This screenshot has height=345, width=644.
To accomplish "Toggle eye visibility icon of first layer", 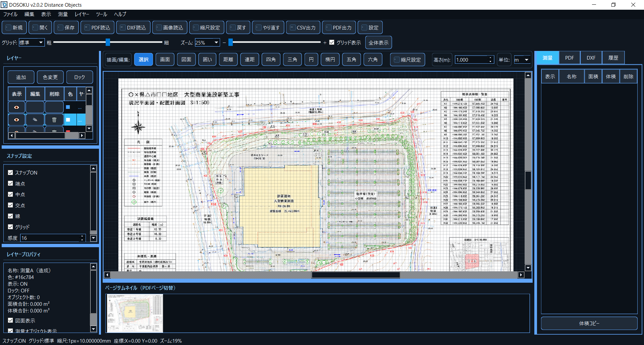I will (16, 107).
